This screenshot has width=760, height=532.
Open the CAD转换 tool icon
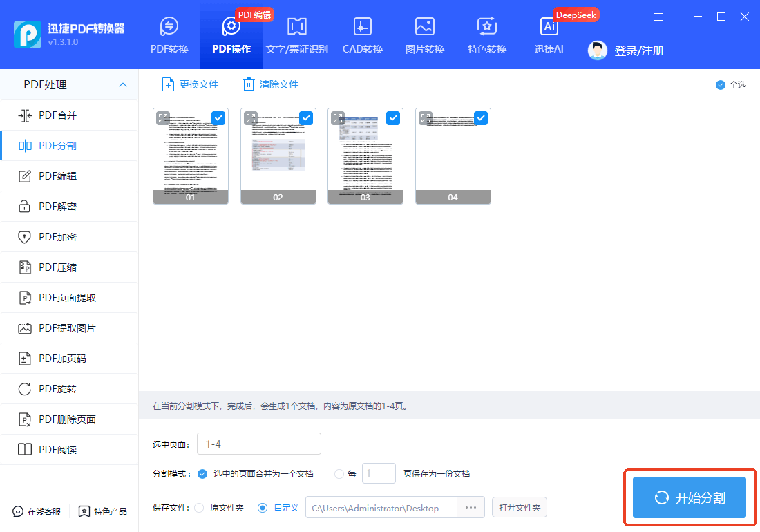click(x=363, y=26)
